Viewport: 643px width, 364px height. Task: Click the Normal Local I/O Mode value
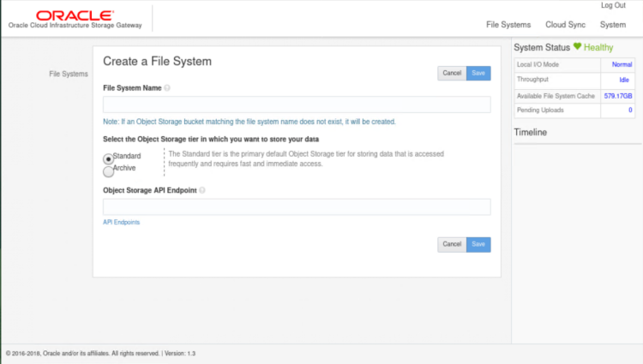622,64
